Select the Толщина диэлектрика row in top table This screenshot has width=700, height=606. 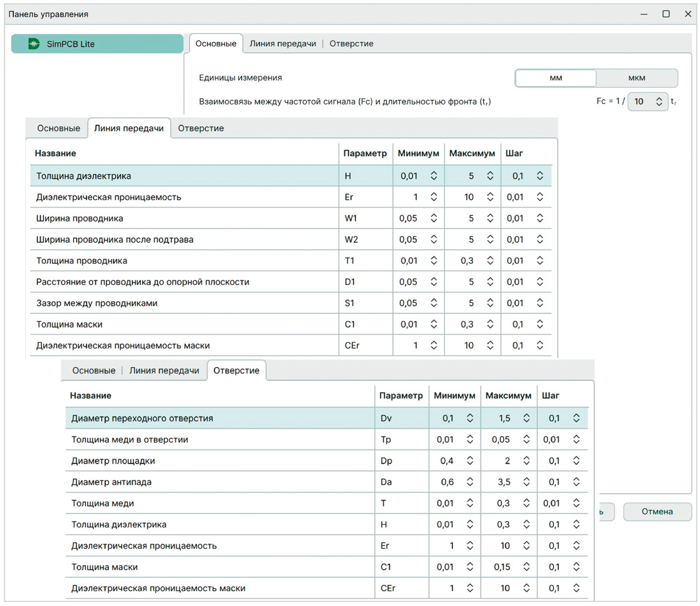point(291,176)
